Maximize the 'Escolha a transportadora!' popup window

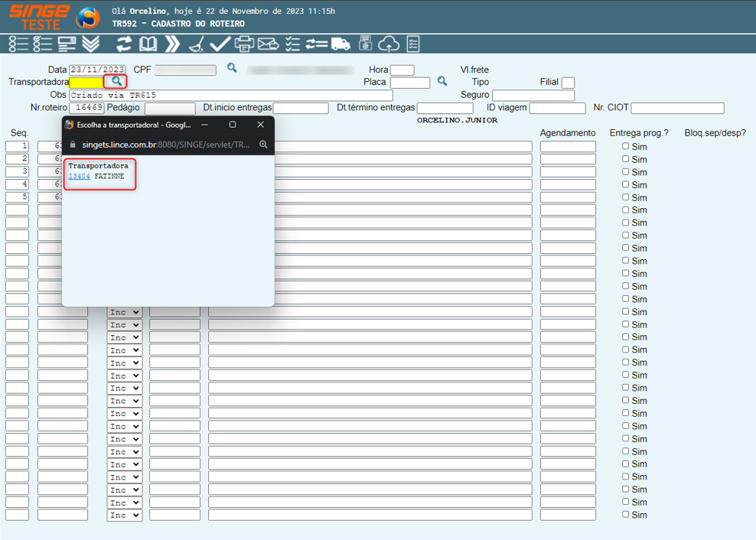tap(233, 125)
